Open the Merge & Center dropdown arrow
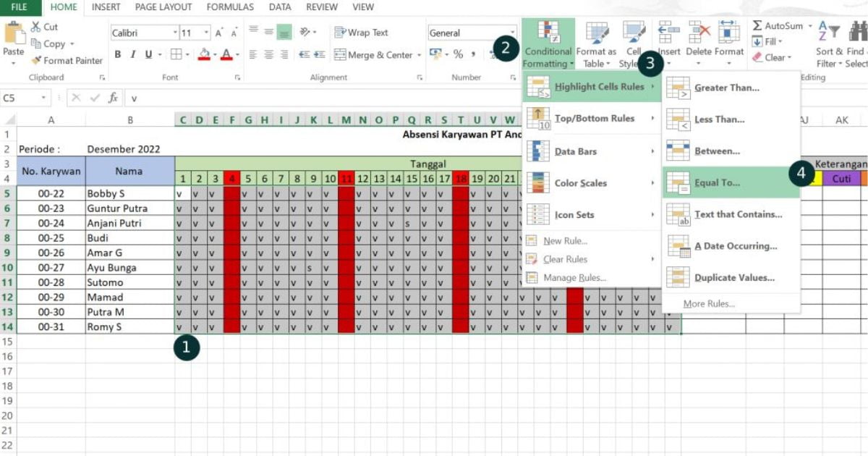This screenshot has width=868, height=456. click(x=419, y=55)
